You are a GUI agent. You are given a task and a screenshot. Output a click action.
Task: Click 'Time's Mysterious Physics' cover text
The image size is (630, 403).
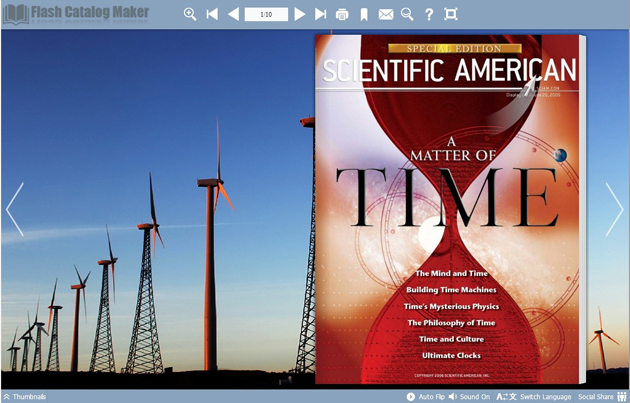coord(451,307)
